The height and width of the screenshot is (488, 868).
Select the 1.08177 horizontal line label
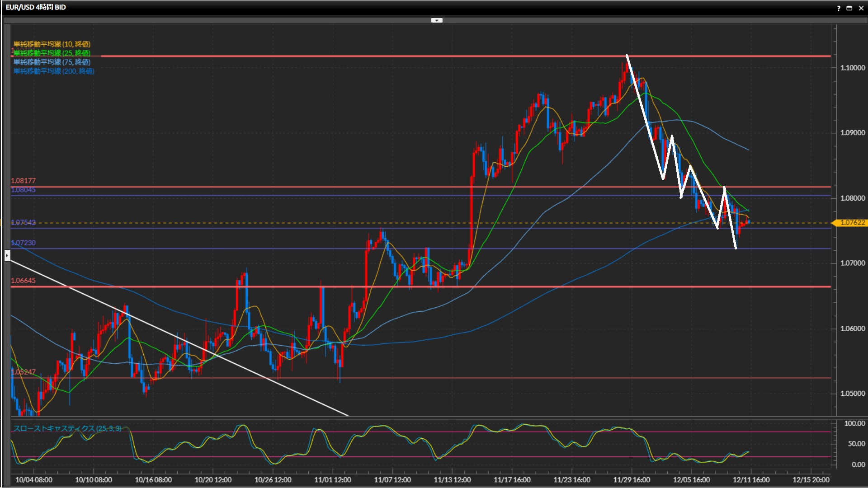tap(23, 181)
